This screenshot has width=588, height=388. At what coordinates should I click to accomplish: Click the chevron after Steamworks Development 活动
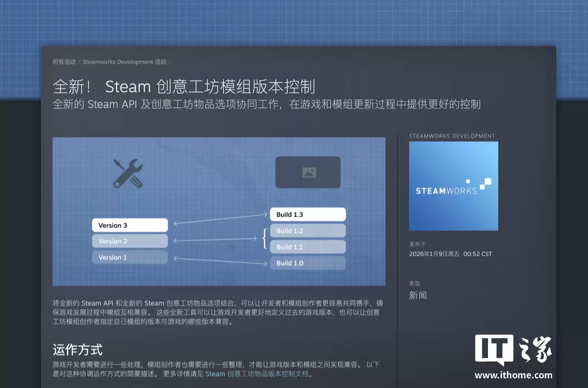[x=171, y=62]
